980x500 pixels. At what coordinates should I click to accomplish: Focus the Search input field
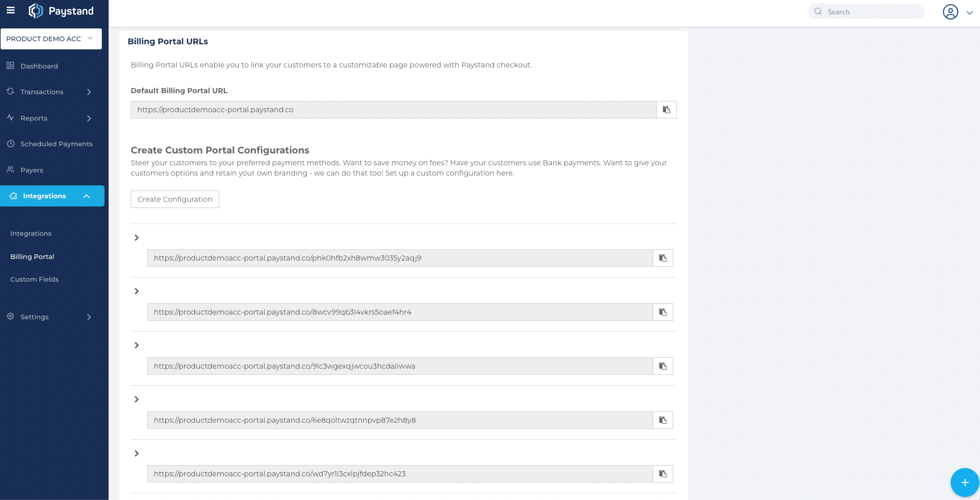pyautogui.click(x=866, y=11)
